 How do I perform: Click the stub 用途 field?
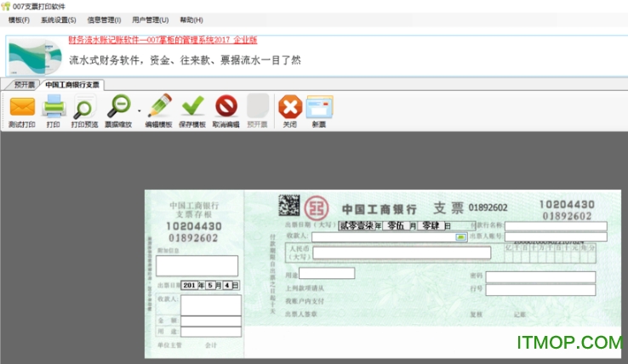(211, 332)
